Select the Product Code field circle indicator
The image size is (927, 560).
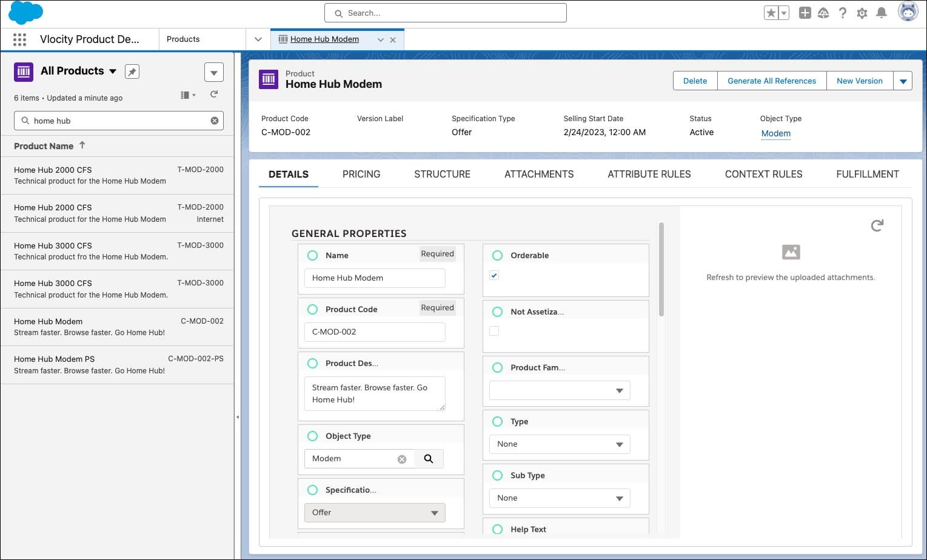[x=312, y=309]
